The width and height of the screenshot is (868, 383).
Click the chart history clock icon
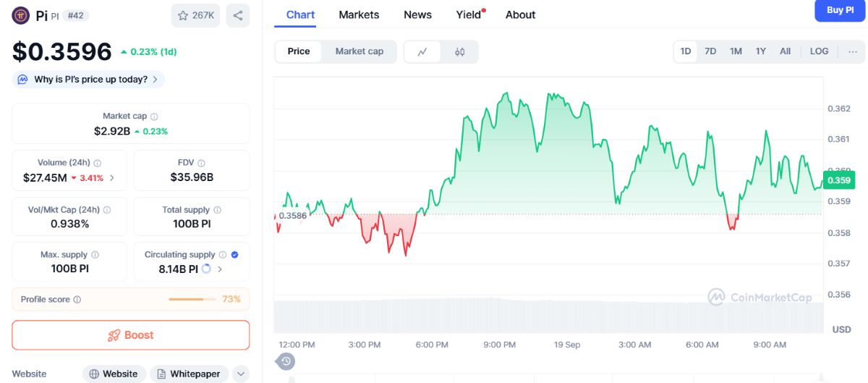point(286,361)
